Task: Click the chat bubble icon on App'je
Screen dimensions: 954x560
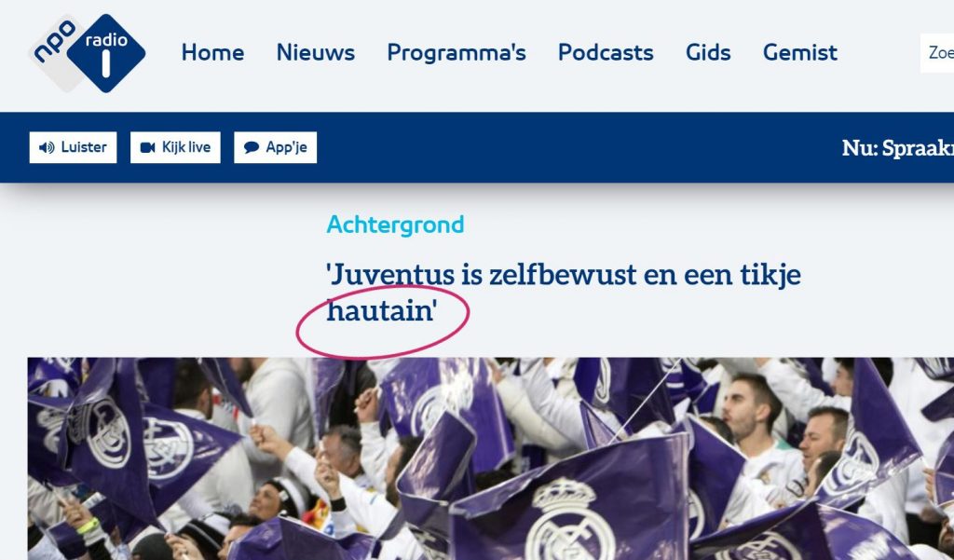Action: (251, 147)
